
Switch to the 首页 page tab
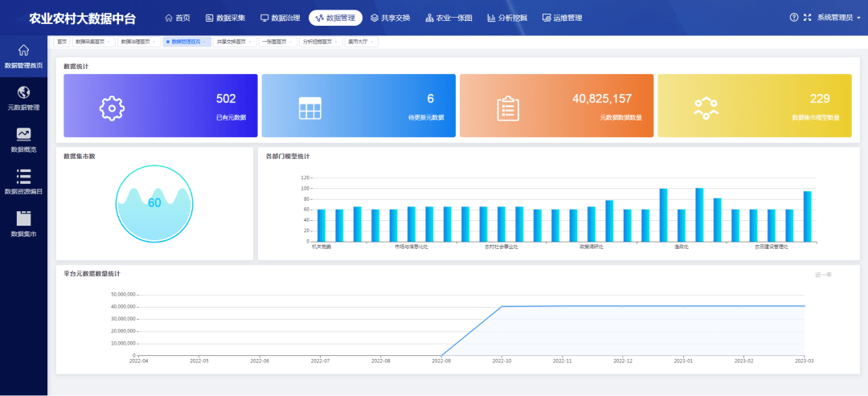click(62, 42)
